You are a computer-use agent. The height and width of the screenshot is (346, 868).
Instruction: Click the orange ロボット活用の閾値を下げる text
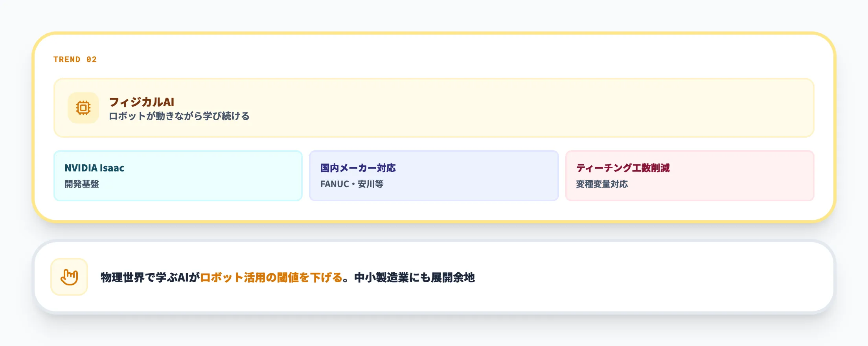pyautogui.click(x=271, y=278)
